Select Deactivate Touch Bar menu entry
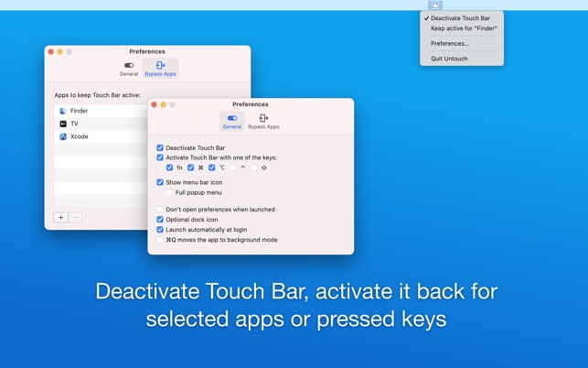Screen dimensions: 588x368 coord(462,18)
